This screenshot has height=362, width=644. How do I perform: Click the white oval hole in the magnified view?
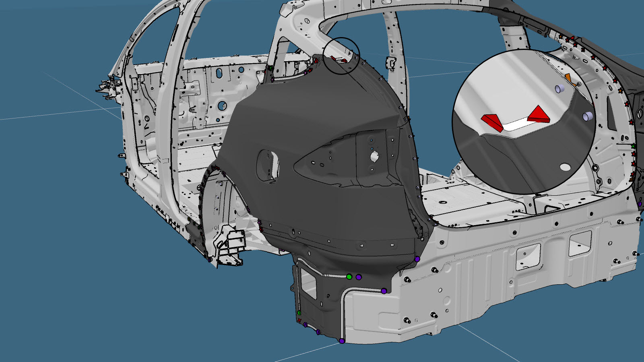pyautogui.click(x=566, y=166)
